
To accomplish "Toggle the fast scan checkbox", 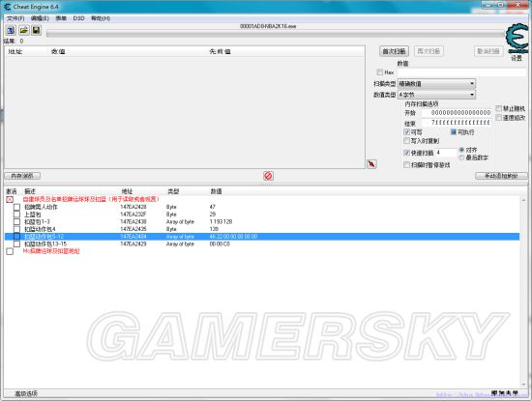I will [x=407, y=153].
